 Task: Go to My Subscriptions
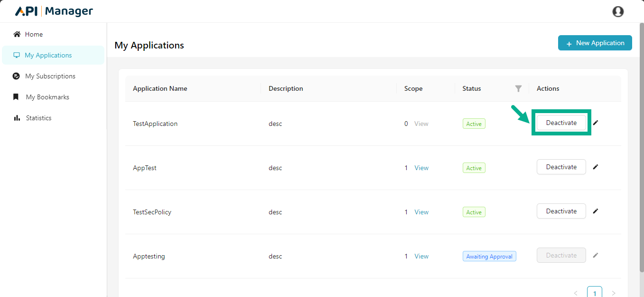pyautogui.click(x=50, y=76)
